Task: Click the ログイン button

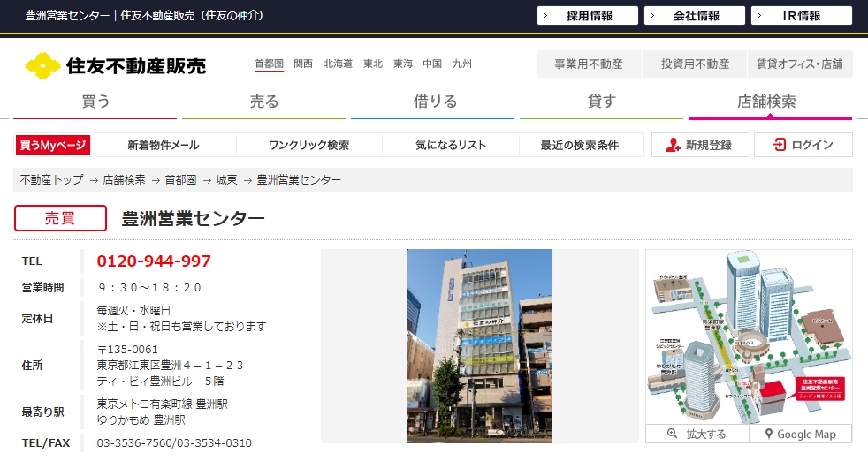Action: tap(803, 145)
